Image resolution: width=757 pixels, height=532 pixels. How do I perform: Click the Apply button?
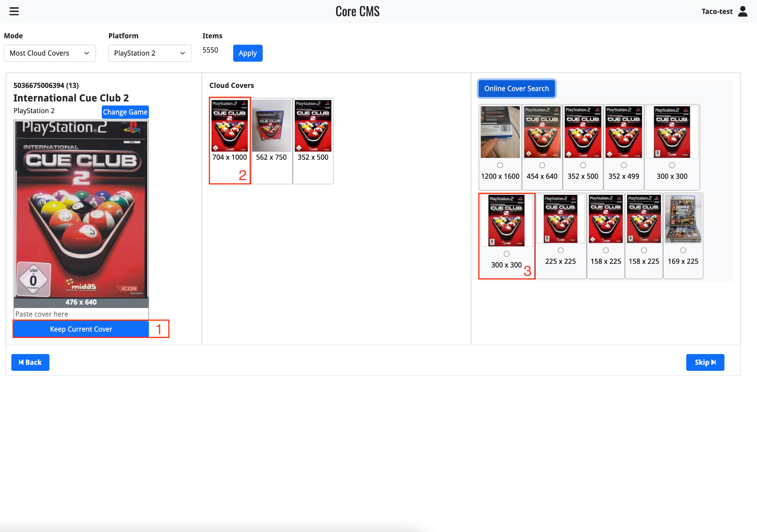coord(248,53)
